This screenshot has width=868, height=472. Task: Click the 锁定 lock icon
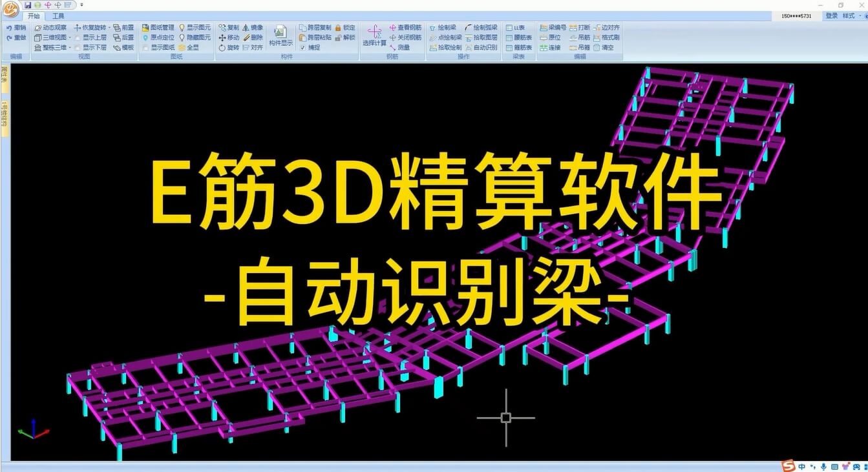pos(338,28)
